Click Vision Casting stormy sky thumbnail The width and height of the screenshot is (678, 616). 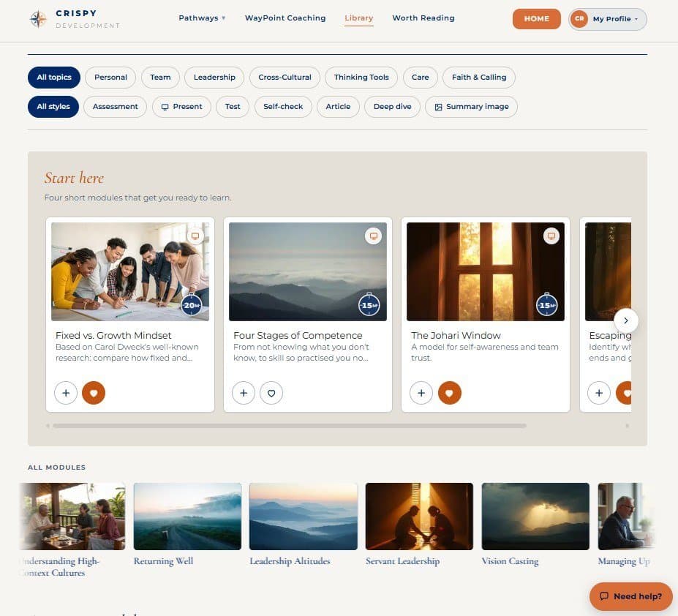point(535,517)
